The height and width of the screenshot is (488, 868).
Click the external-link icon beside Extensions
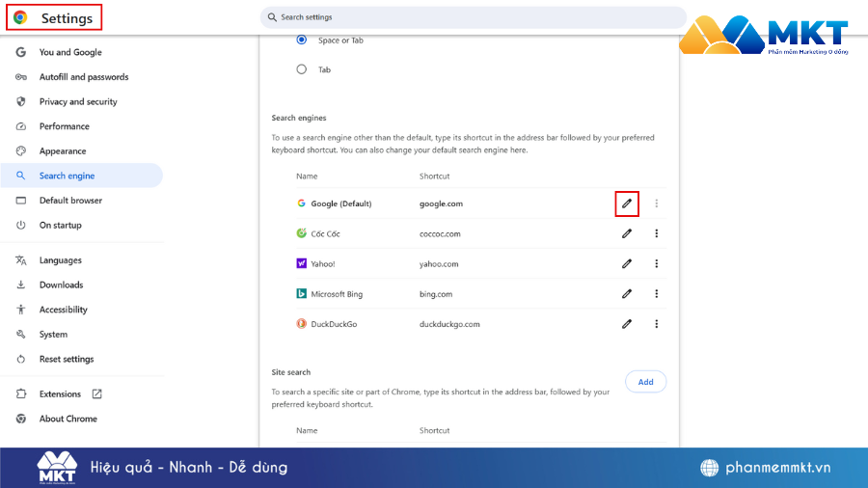(96, 393)
